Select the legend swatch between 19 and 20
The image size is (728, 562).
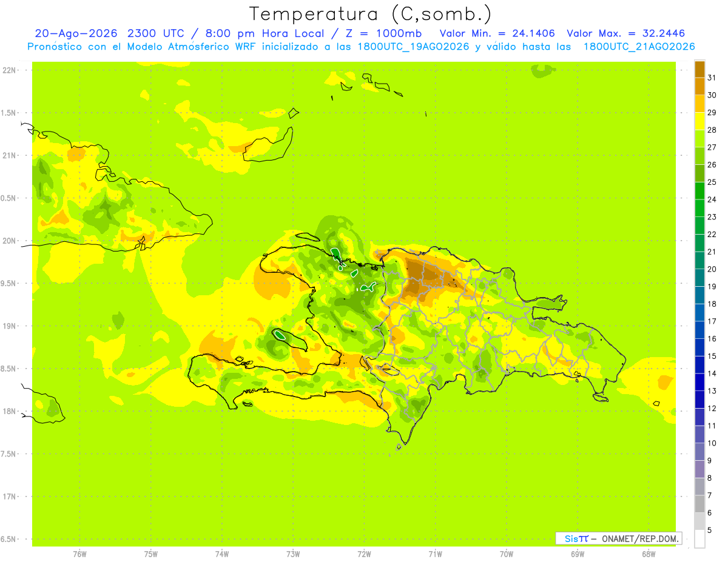tap(699, 278)
